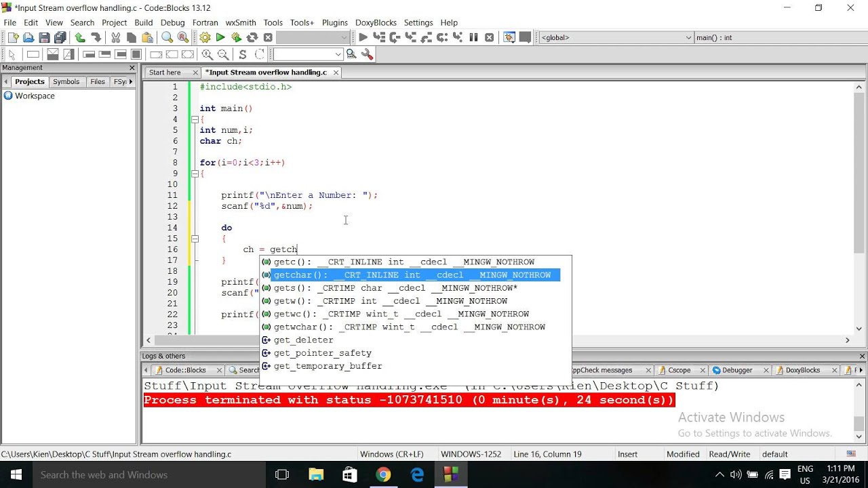Toggle source view S icon
This screenshot has width=868, height=488.
click(x=243, y=54)
